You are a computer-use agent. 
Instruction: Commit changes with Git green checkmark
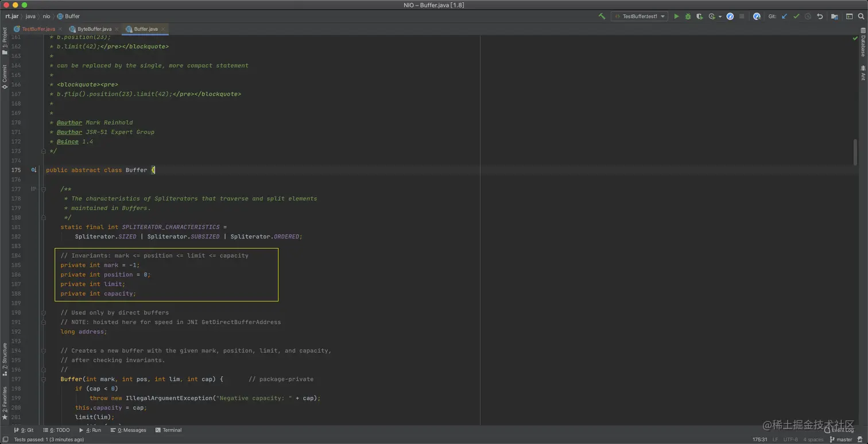click(x=796, y=17)
